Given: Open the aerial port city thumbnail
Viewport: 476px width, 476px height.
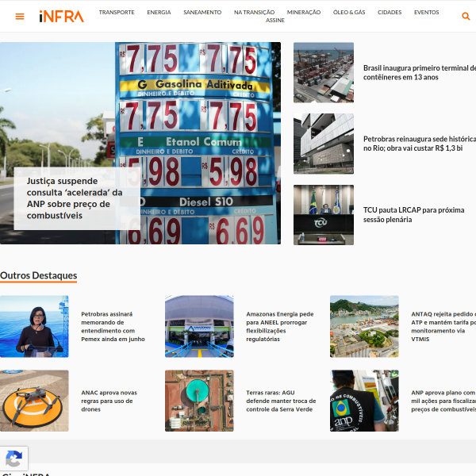Looking at the screenshot, I should click(364, 326).
